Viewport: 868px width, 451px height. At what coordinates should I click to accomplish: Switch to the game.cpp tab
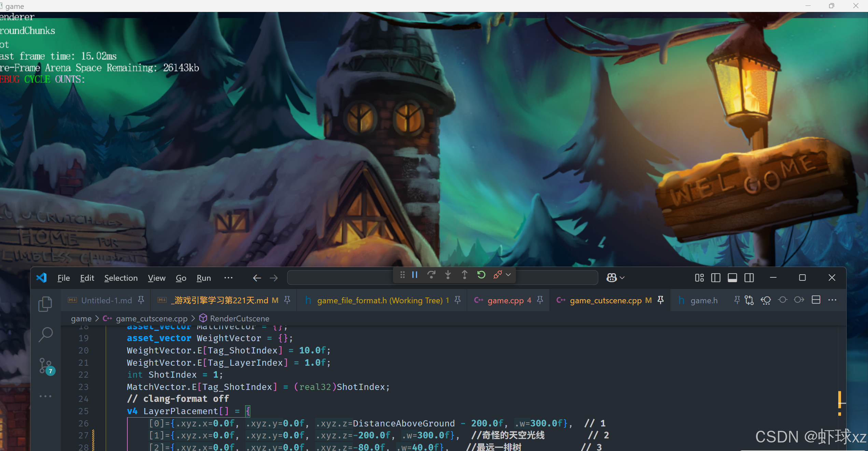pyautogui.click(x=505, y=300)
